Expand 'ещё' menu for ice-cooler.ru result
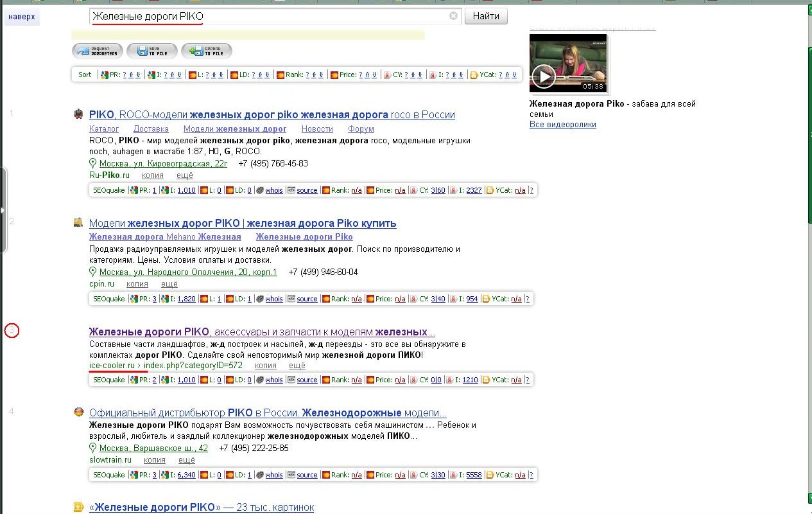Screen dimensions: 812x514 tap(297, 366)
